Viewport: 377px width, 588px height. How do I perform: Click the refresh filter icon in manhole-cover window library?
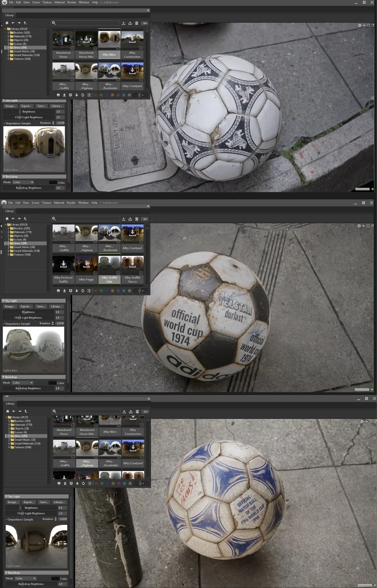coord(83,95)
